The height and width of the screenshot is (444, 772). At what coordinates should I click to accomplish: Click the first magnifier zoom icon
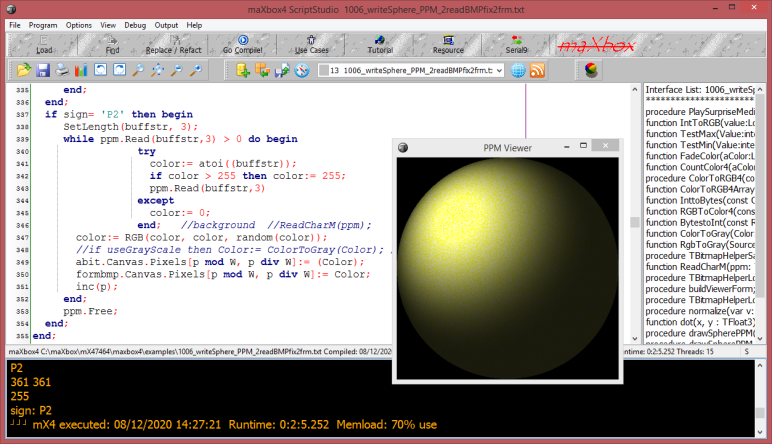point(138,70)
